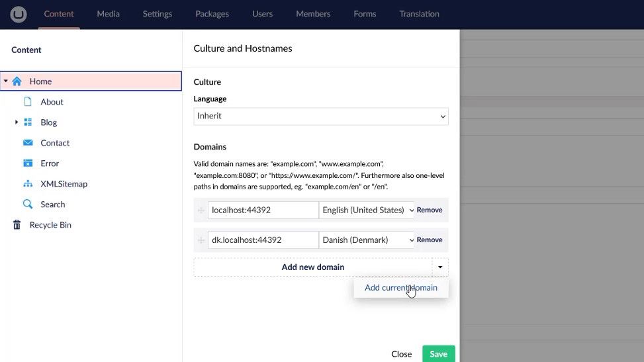The image size is (644, 362).
Task: Click the Blog list icon
Action: tap(28, 122)
